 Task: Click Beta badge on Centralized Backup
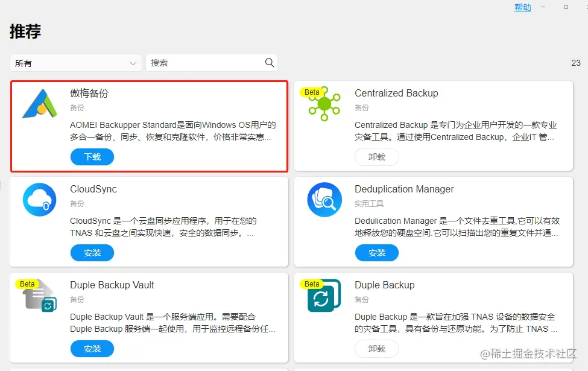(x=312, y=92)
